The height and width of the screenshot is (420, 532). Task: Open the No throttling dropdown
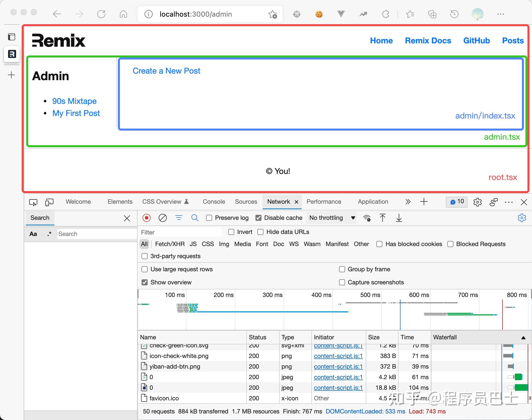coord(332,218)
